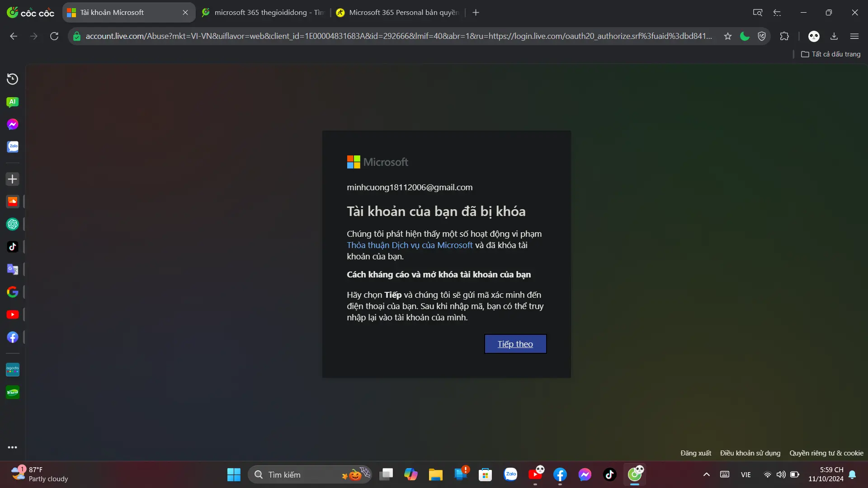Open Google Translate sidebar shortcut

coord(13,269)
